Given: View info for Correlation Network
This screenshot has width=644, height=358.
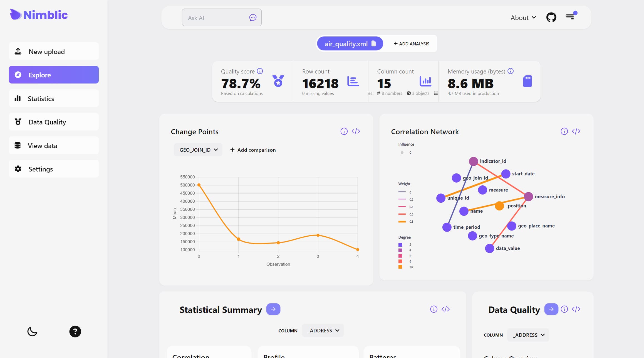Looking at the screenshot, I should pyautogui.click(x=564, y=131).
